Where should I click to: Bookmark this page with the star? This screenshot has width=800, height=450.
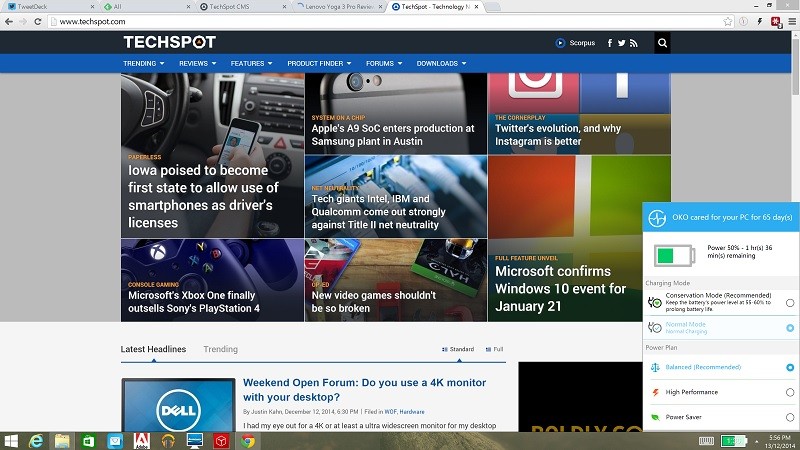coord(728,21)
